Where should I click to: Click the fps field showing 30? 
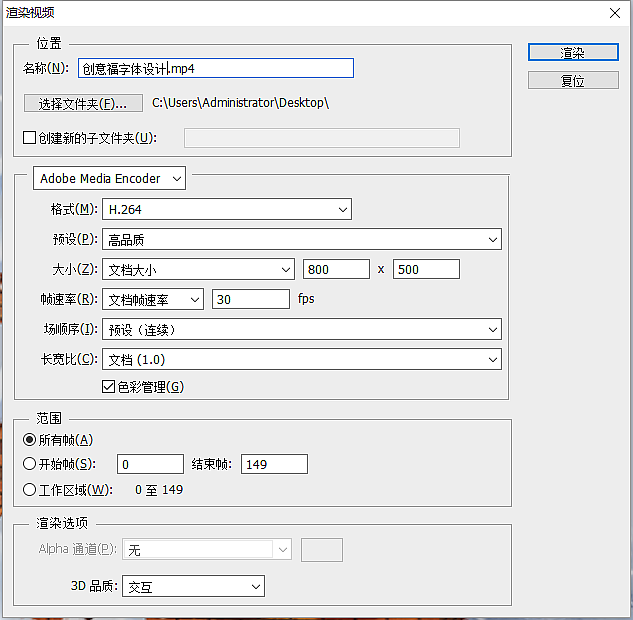(251, 300)
